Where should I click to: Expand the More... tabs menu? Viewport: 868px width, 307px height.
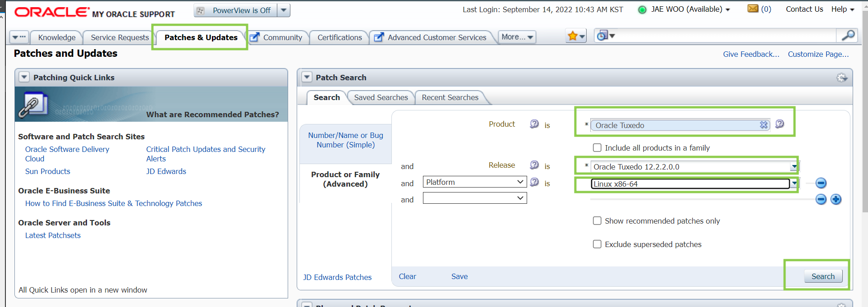[517, 37]
